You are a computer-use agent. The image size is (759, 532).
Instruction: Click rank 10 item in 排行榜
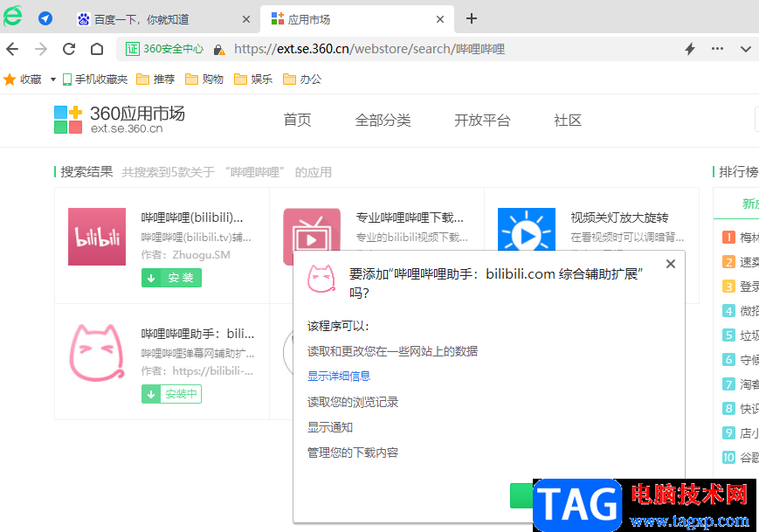point(740,458)
